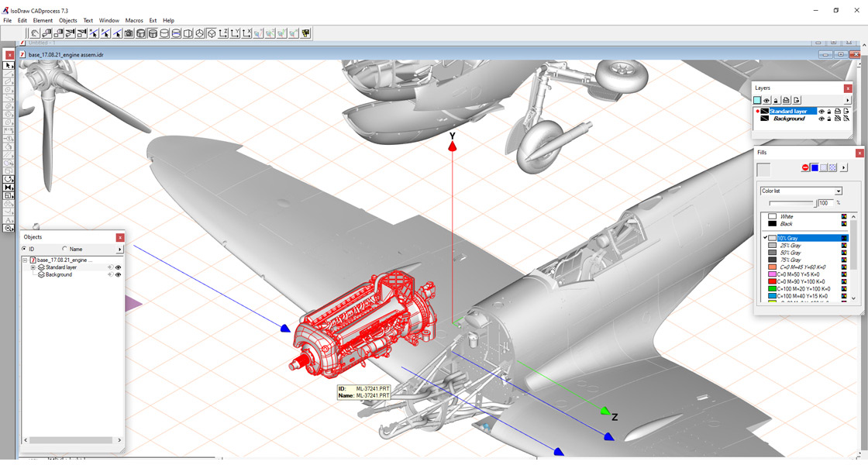Toggle the lock on the Background layer
The height and width of the screenshot is (465, 868).
click(829, 119)
